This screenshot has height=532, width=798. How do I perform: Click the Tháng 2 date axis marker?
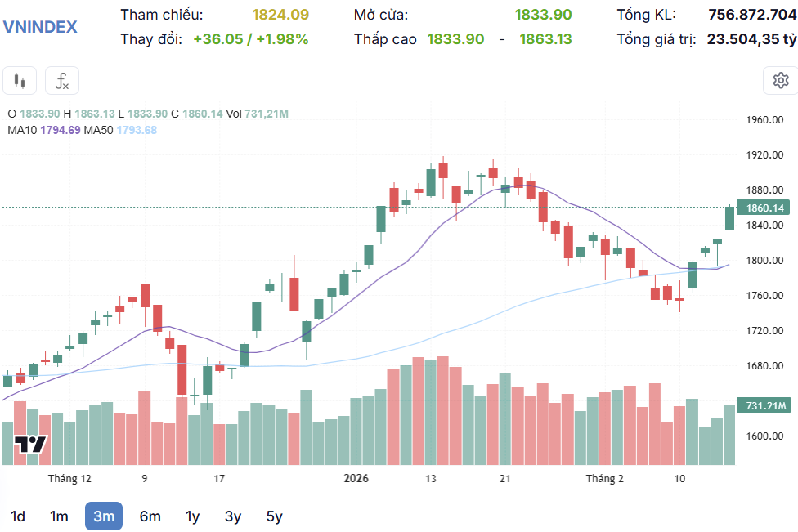coord(604,478)
